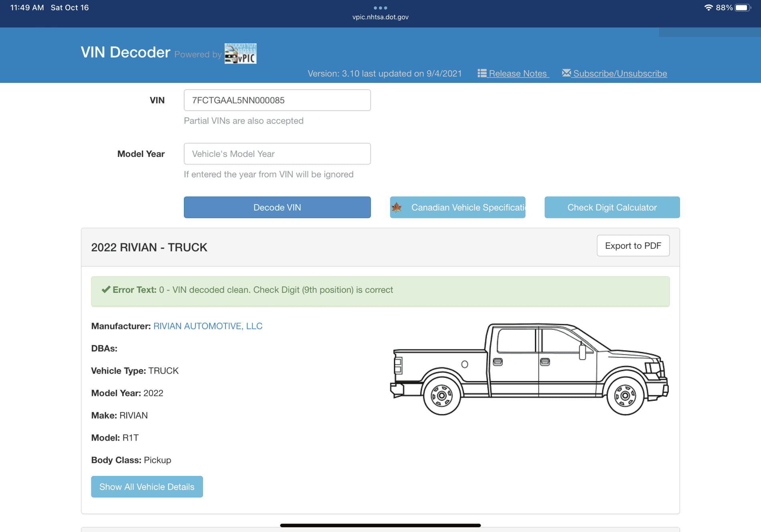
Task: Tap the three-dot multitasking icon
Action: coord(380,8)
